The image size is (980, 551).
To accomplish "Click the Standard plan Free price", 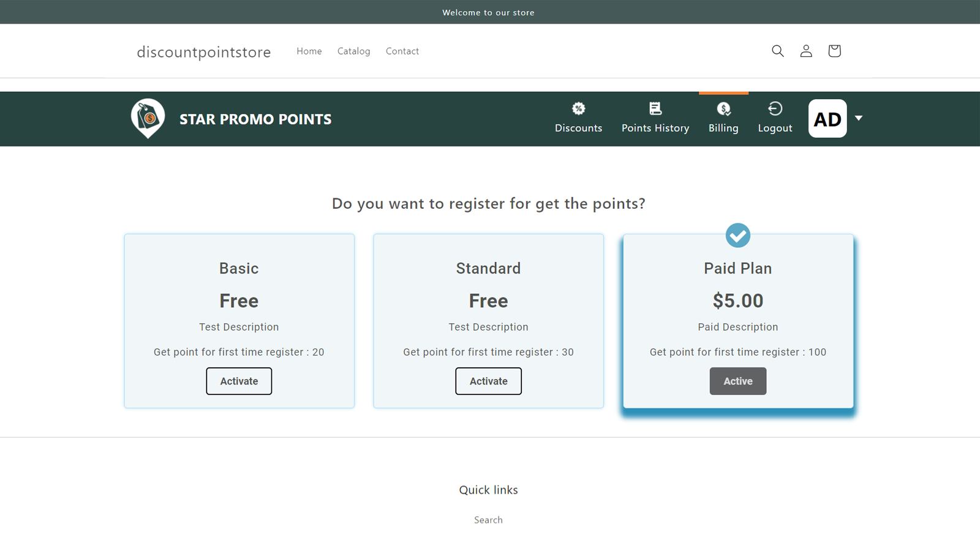I will click(488, 301).
